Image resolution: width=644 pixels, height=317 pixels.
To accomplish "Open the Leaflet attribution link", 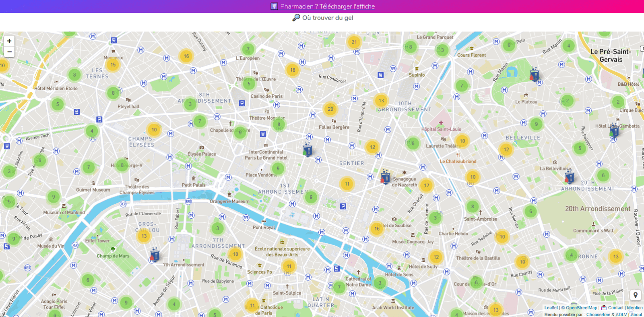I will click(x=551, y=308).
